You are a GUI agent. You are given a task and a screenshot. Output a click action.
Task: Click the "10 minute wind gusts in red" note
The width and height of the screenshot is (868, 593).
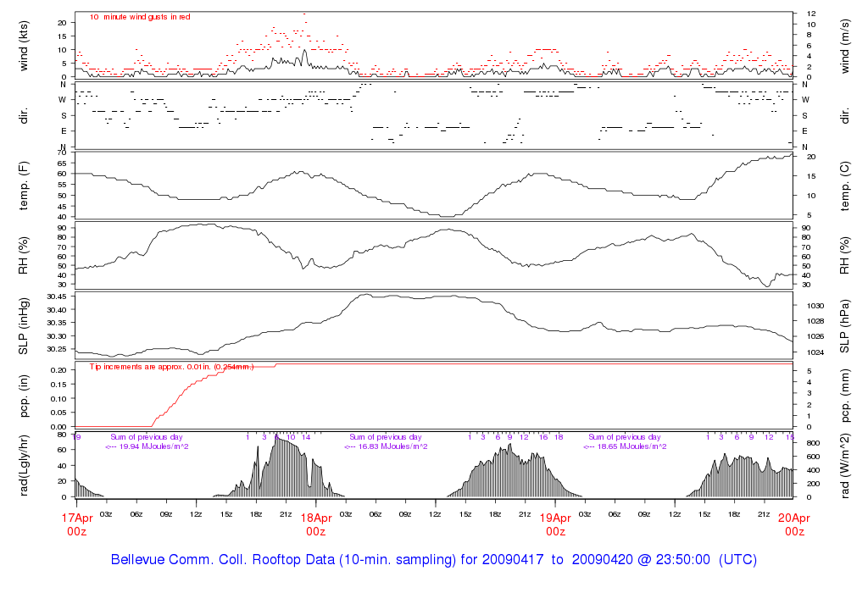click(x=140, y=17)
